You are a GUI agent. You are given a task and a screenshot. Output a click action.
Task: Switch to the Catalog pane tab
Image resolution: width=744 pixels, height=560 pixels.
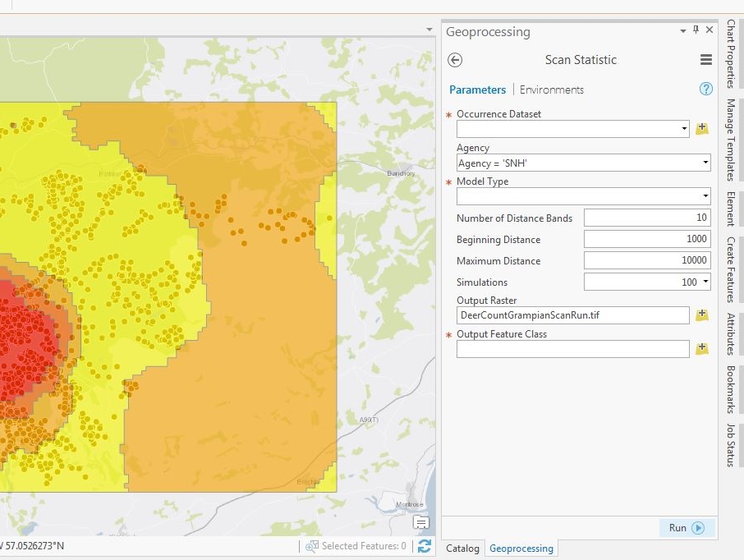(462, 549)
